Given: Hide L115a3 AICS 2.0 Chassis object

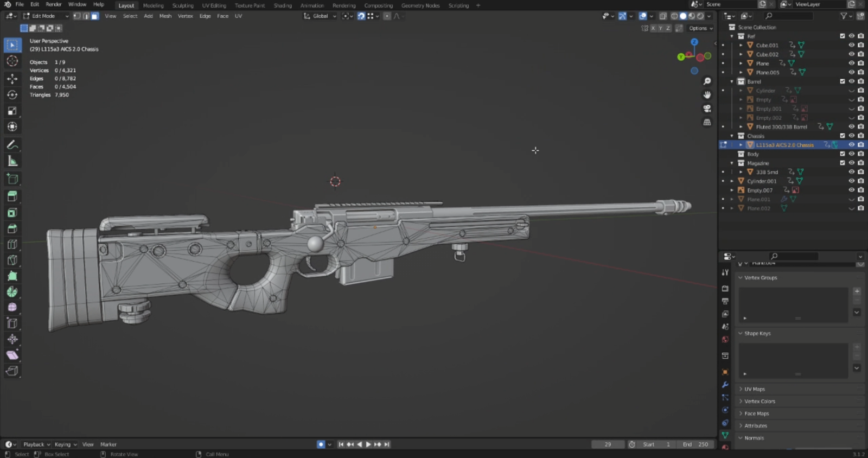Looking at the screenshot, I should pyautogui.click(x=851, y=145).
